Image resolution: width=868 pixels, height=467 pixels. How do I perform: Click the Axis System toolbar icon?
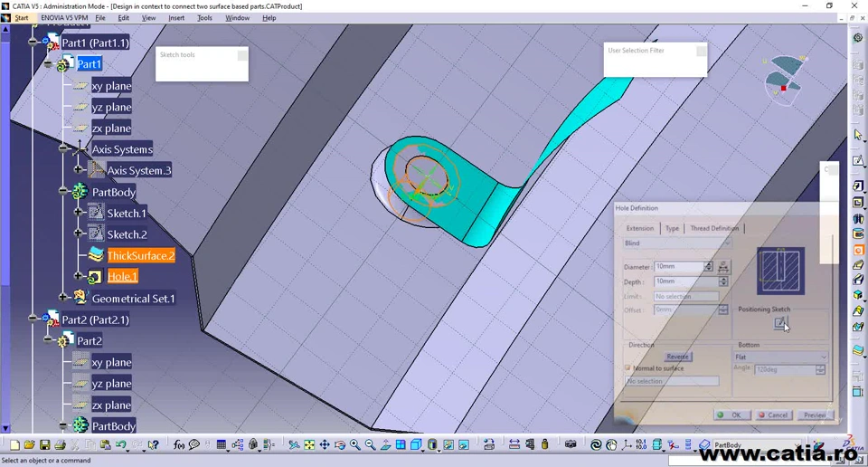[x=627, y=445]
